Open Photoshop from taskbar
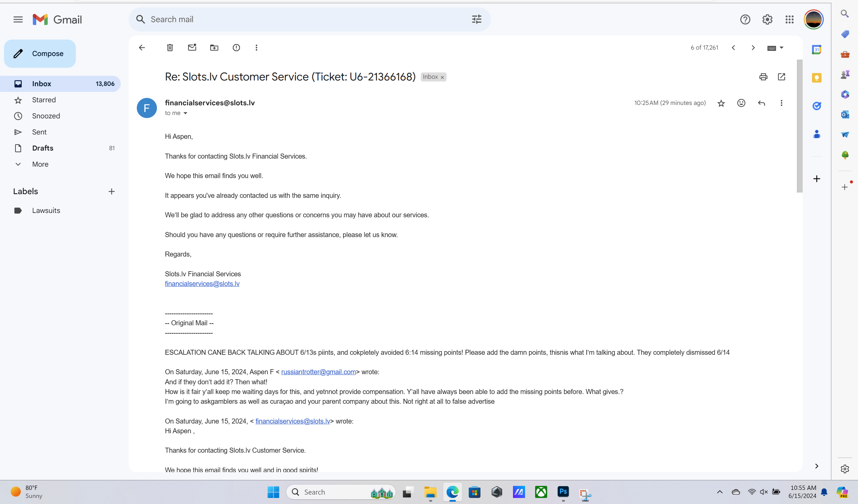This screenshot has height=504, width=858. point(563,492)
